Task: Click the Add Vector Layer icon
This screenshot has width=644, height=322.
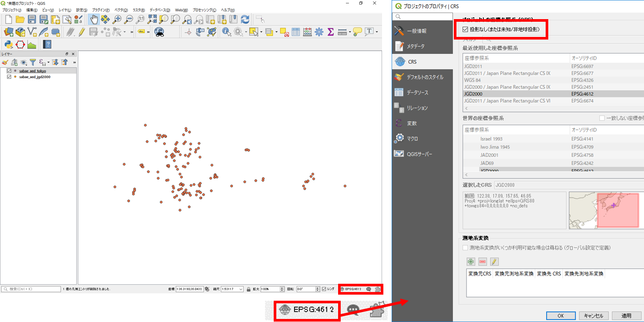Action: click(x=32, y=32)
